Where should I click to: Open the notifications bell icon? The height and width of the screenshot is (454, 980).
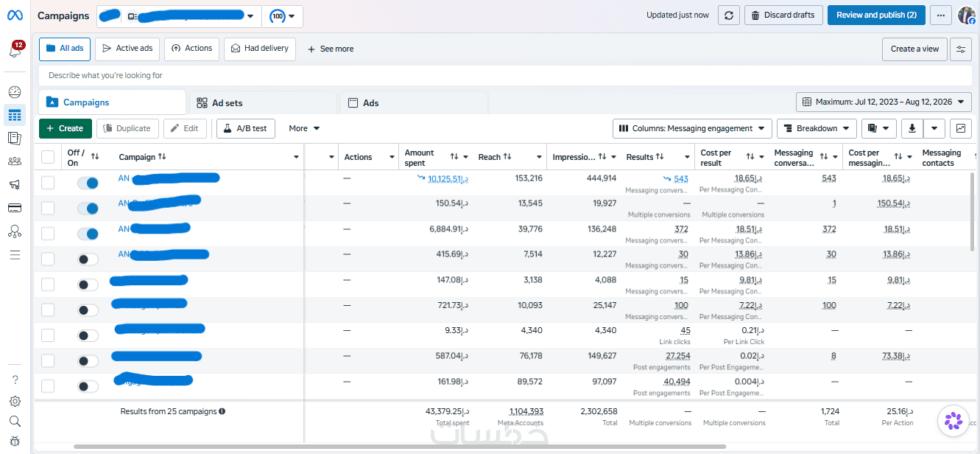click(x=15, y=51)
